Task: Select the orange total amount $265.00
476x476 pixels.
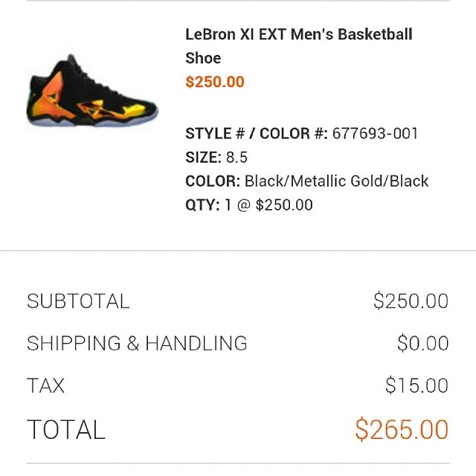Action: 402,430
